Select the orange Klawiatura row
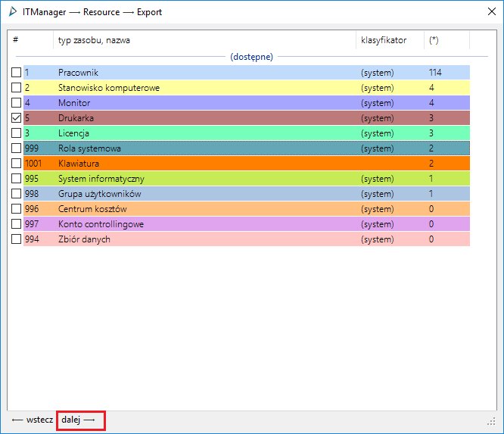The width and height of the screenshot is (504, 434). [x=247, y=163]
